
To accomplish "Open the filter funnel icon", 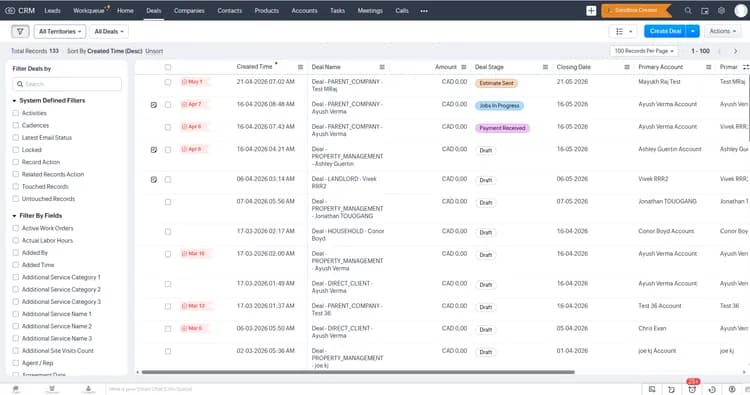I will [20, 32].
